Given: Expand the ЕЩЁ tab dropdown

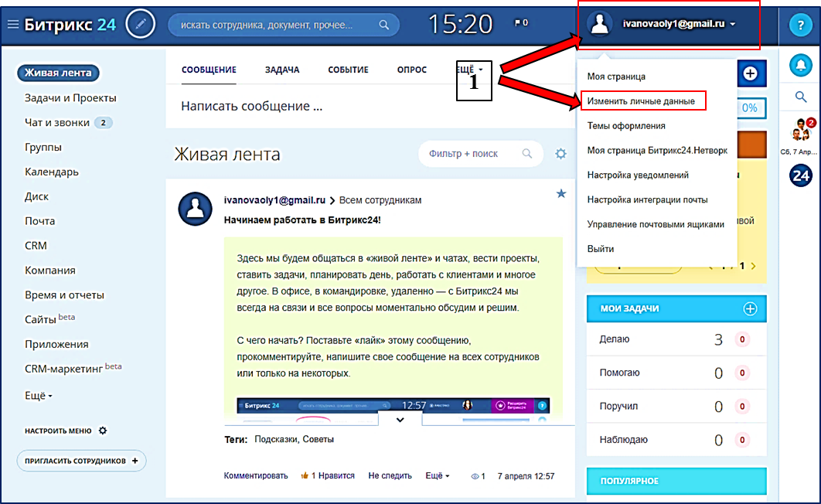Looking at the screenshot, I should click(469, 70).
